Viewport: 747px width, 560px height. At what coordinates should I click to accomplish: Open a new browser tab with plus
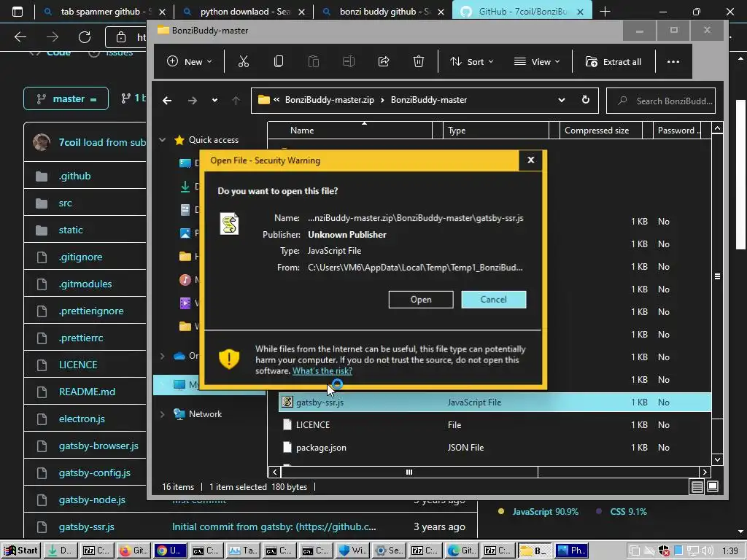pyautogui.click(x=605, y=12)
